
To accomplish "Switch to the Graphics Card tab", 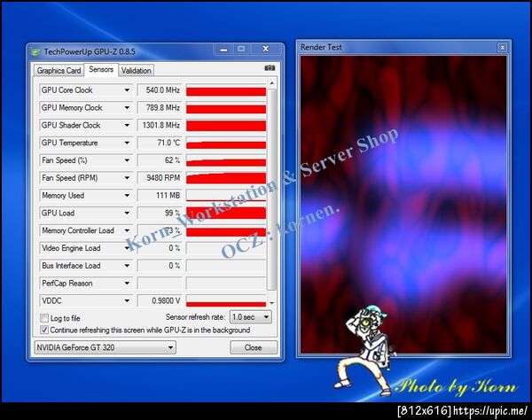I will 59,71.
